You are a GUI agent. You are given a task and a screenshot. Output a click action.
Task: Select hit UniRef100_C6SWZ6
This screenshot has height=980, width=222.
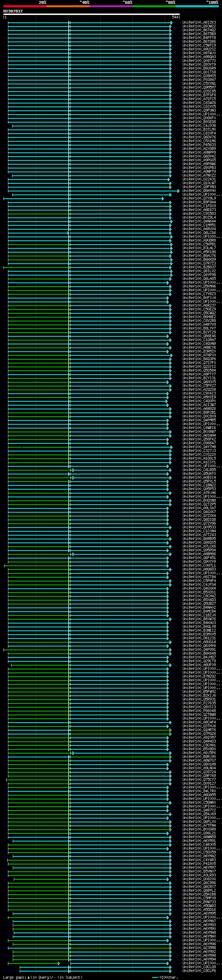(x=199, y=103)
